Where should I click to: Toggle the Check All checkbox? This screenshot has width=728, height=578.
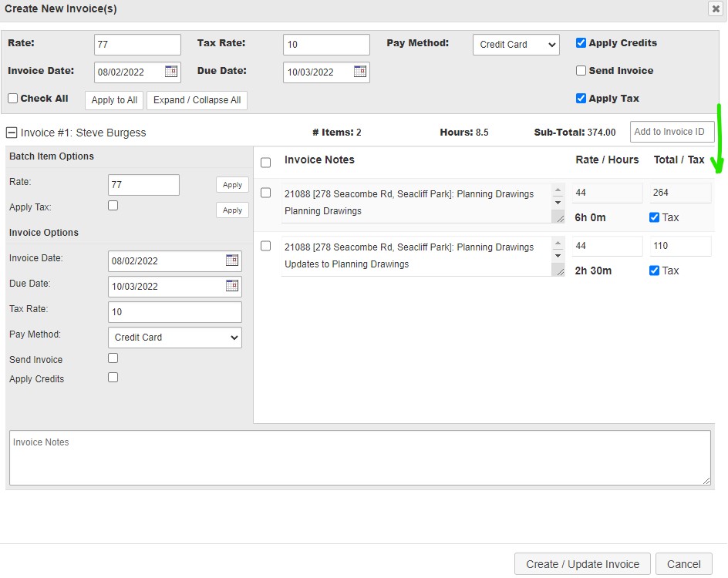13,99
